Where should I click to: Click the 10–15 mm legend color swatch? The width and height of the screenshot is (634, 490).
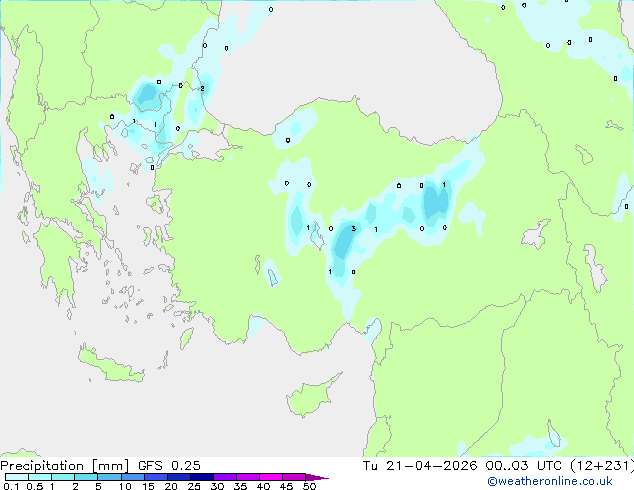click(132, 477)
